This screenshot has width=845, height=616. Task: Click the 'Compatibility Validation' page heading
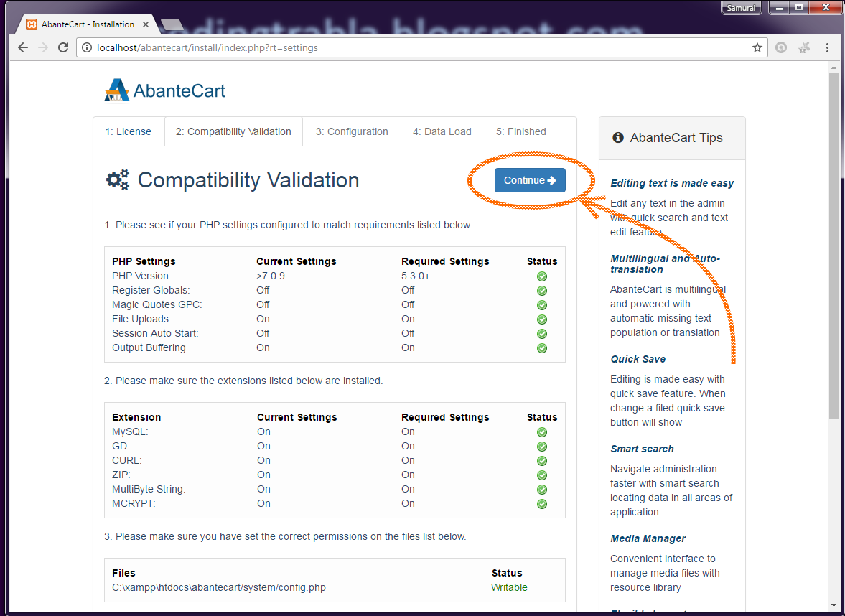[x=248, y=180]
